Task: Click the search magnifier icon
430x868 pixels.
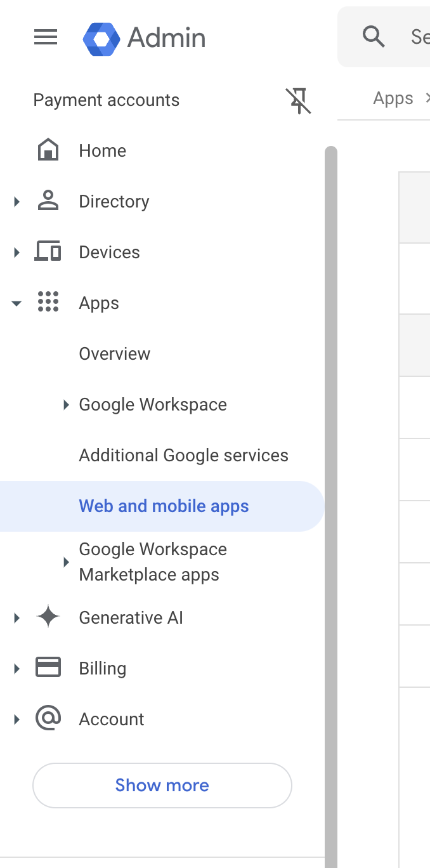Action: pos(374,37)
